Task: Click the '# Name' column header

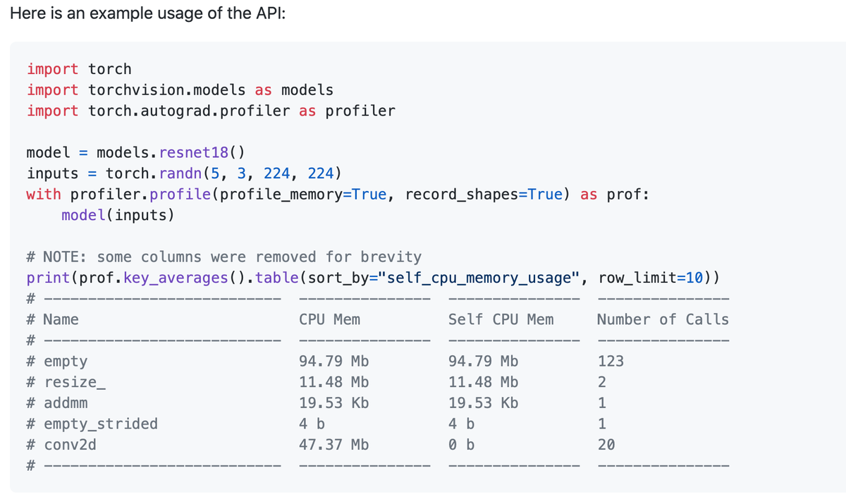Action: pyautogui.click(x=53, y=319)
